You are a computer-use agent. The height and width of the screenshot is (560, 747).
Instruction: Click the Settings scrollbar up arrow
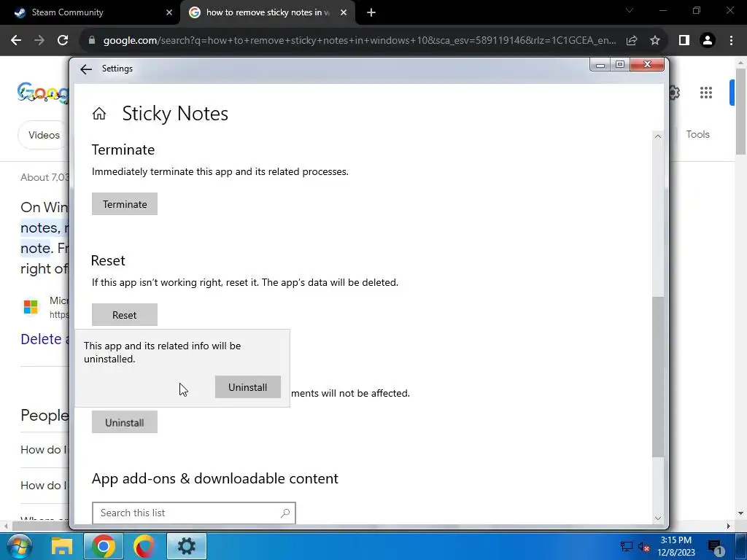pyautogui.click(x=658, y=136)
